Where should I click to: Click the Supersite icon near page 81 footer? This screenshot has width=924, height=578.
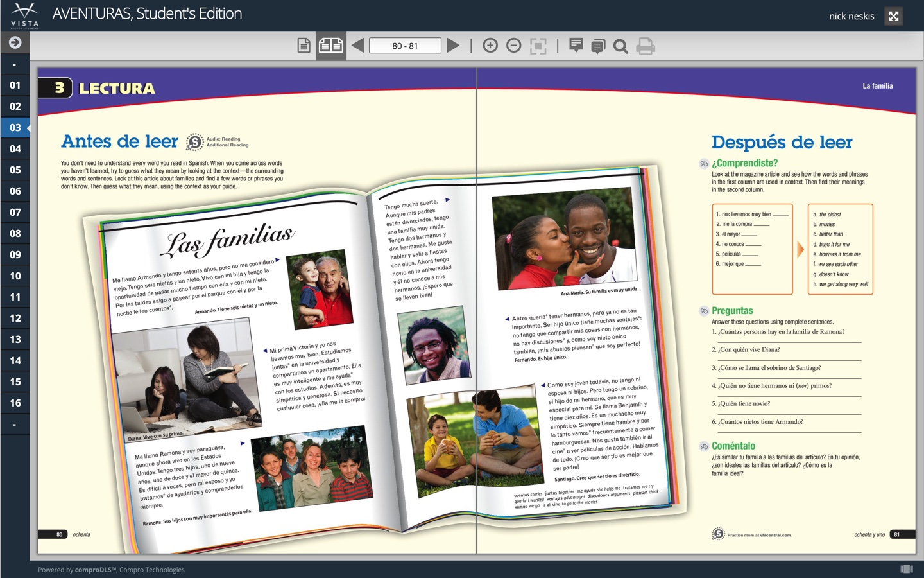tap(719, 534)
